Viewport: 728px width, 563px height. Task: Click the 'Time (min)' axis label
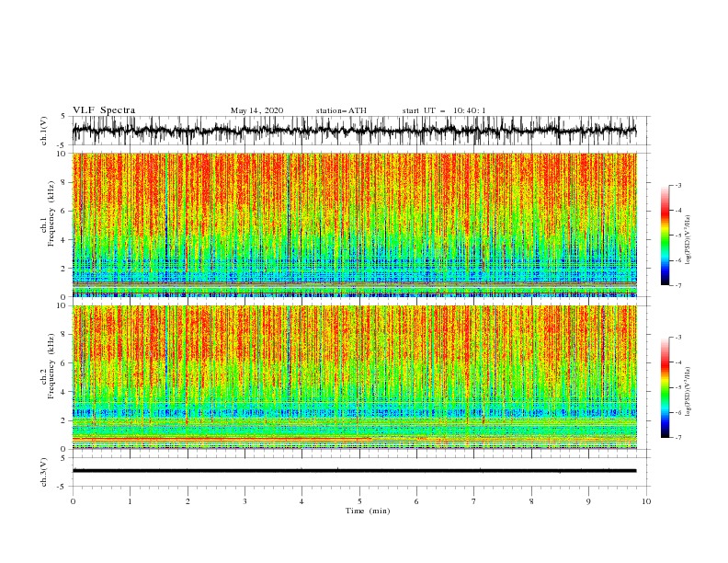[x=368, y=511]
